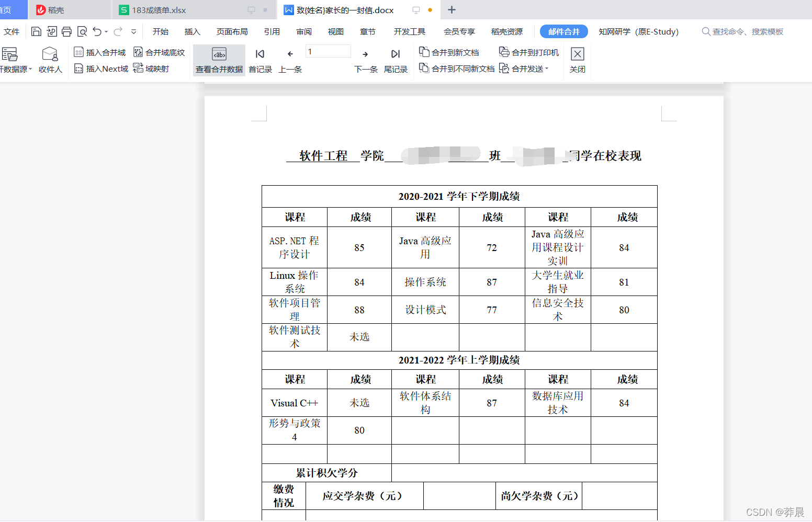
Task: Toggle 查看合并数据 preview
Action: 219,60
